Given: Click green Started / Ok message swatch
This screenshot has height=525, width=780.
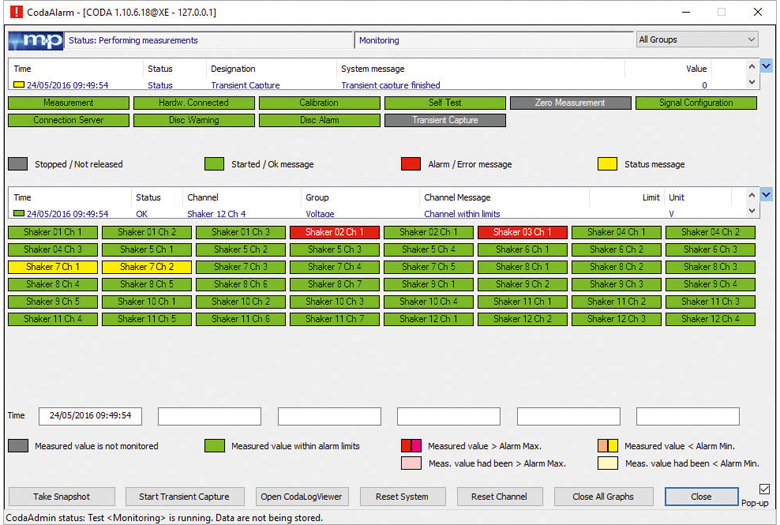Looking at the screenshot, I should coord(214,164).
